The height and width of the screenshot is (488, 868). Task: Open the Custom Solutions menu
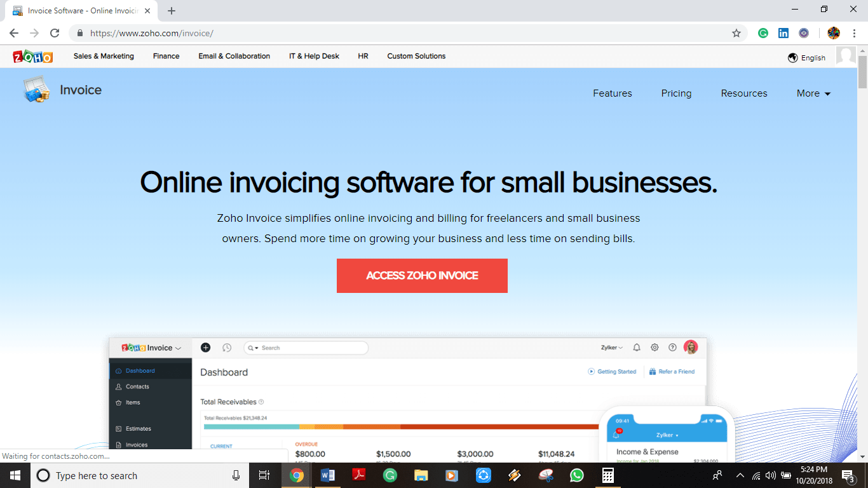click(x=416, y=56)
